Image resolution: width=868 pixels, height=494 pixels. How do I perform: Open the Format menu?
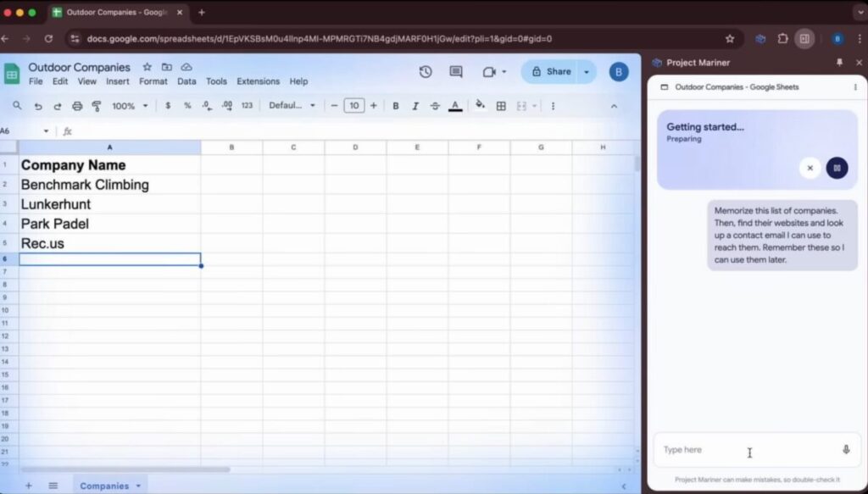coord(153,81)
